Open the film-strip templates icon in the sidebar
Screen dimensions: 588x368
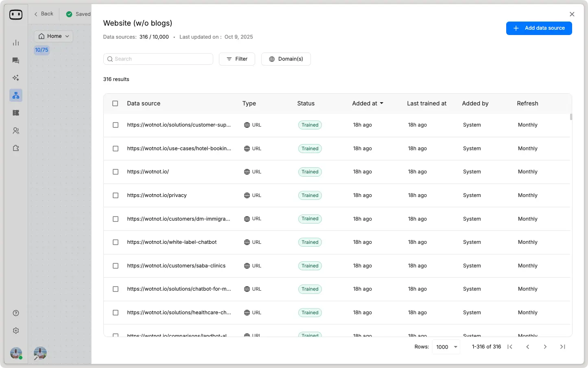tap(16, 113)
